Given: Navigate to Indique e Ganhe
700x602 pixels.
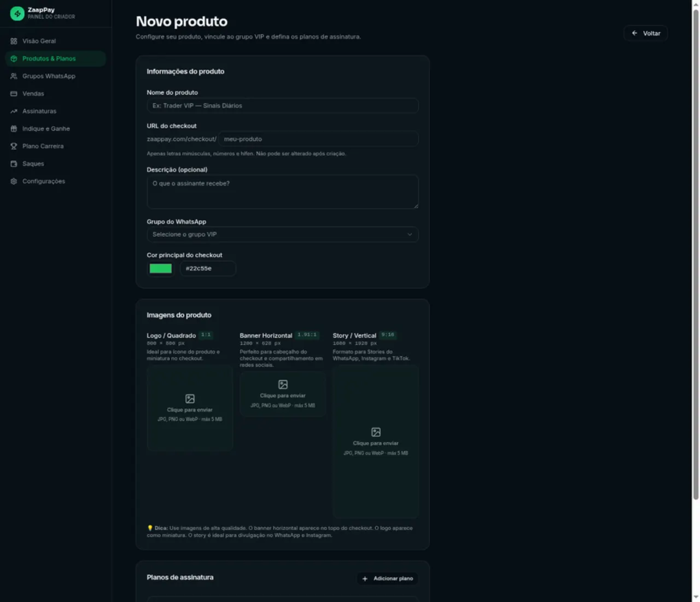Looking at the screenshot, I should click(x=55, y=129).
